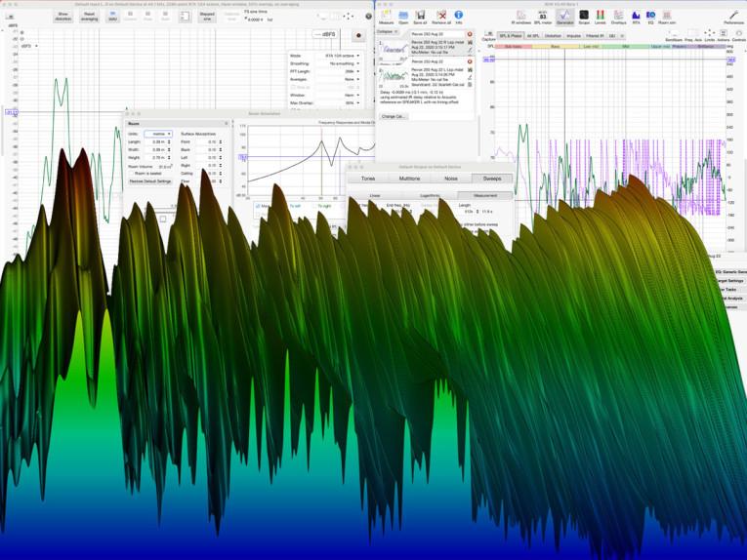Open the Generator tool
The height and width of the screenshot is (560, 747).
click(564, 16)
